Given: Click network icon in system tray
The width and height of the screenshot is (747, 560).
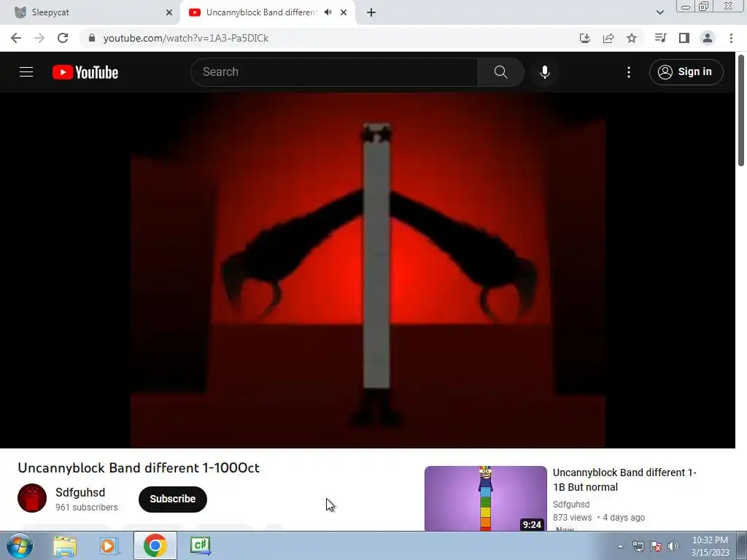Looking at the screenshot, I should tap(638, 546).
